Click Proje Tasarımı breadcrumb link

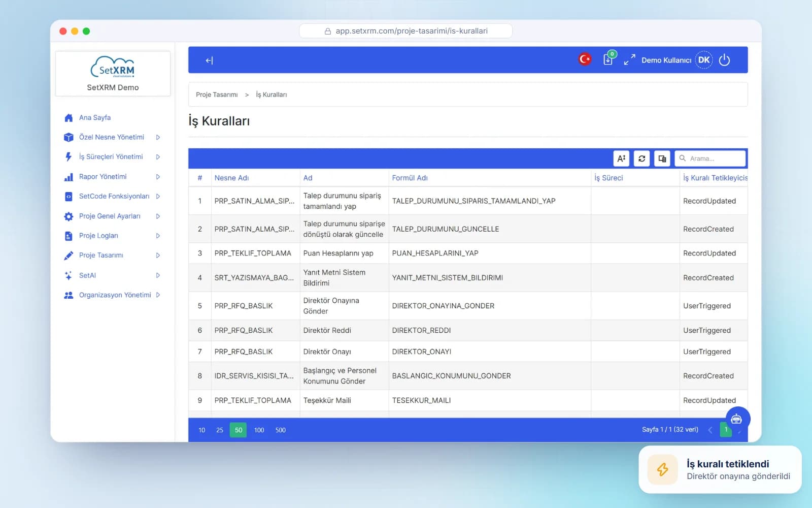217,94
